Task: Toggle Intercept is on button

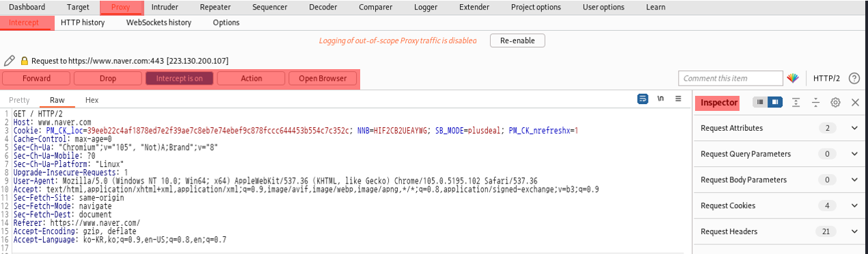Action: click(180, 78)
